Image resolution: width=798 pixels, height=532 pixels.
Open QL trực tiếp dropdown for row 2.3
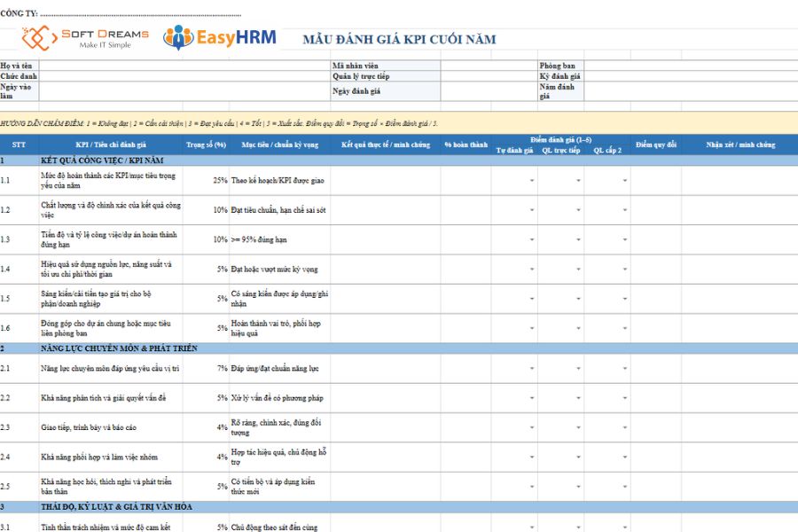(578, 427)
